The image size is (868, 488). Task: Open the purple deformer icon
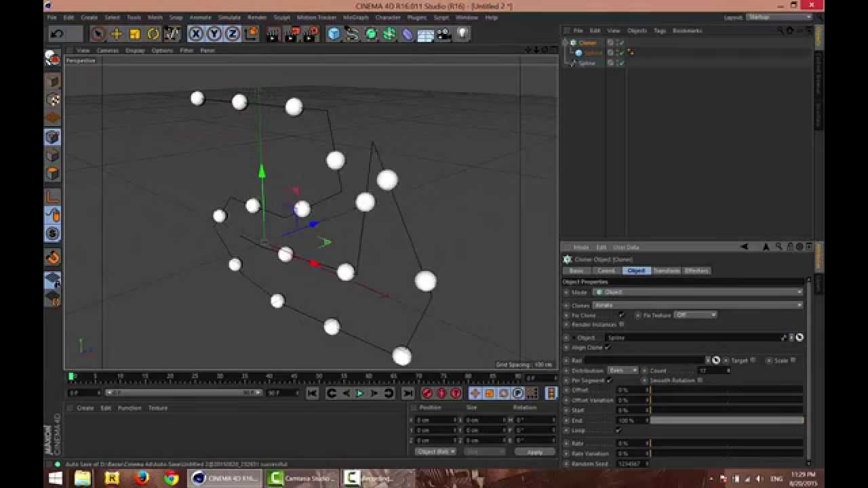408,33
